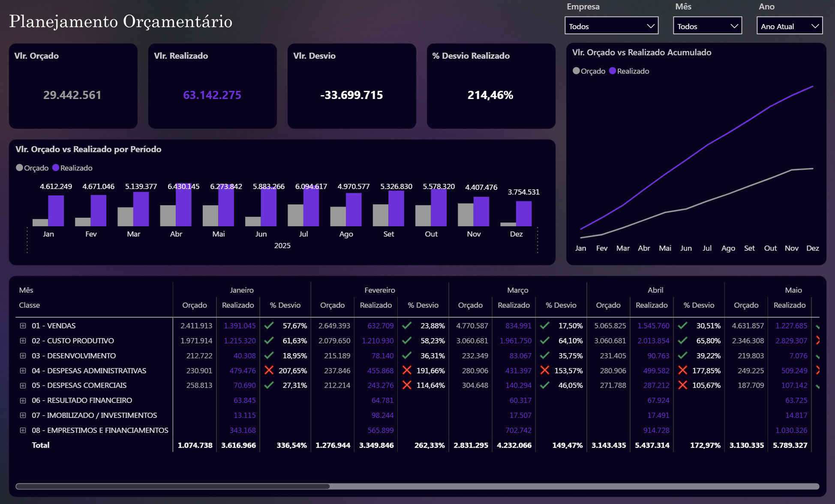This screenshot has height=504, width=835.
Task: Click red X icon for DESPESAS COMERCIAIS Fevereiro
Action: coord(407,385)
